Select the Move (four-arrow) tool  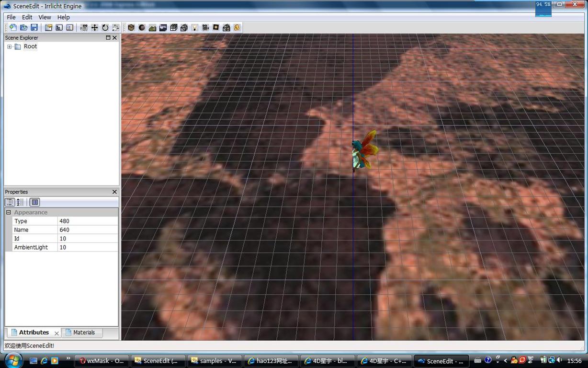(x=95, y=28)
